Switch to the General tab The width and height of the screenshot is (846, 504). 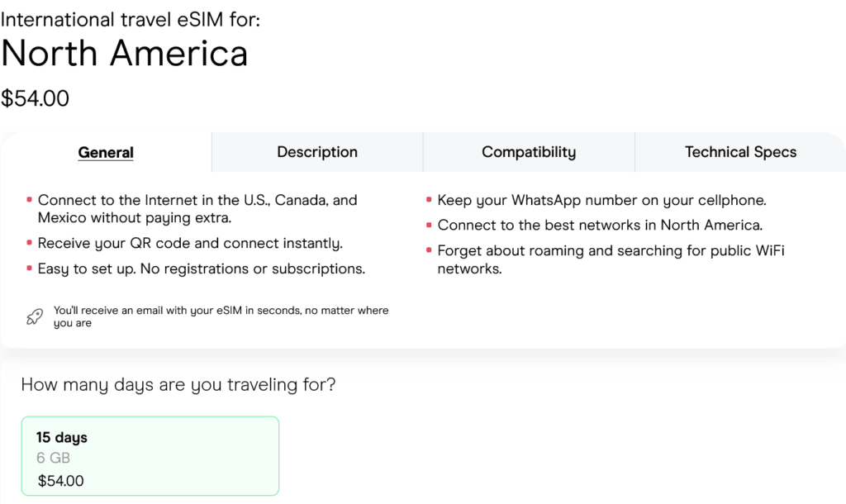pos(106,152)
